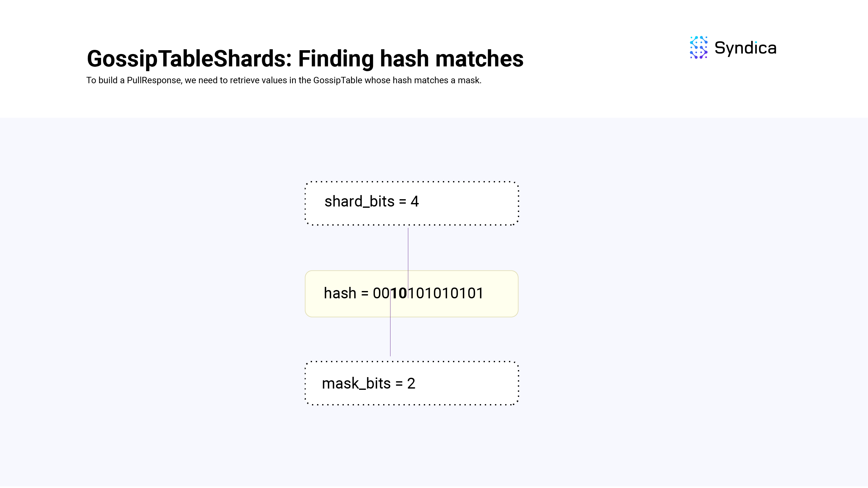The width and height of the screenshot is (868, 488).
Task: Select the mask_bits = 2 dotted box
Action: click(411, 383)
